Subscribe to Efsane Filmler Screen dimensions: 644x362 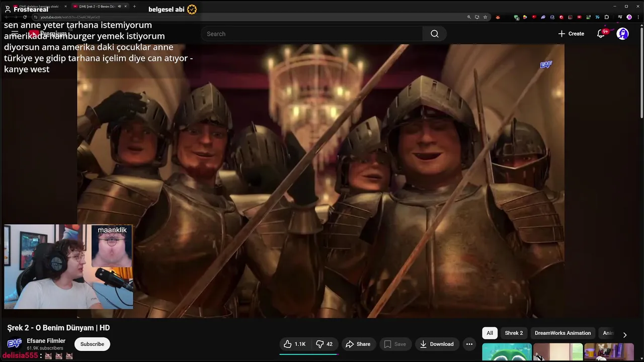[92, 344]
